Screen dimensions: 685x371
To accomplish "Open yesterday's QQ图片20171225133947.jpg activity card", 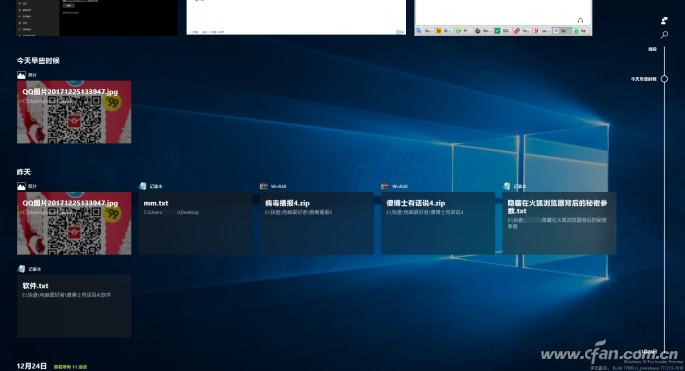I will coord(74,223).
